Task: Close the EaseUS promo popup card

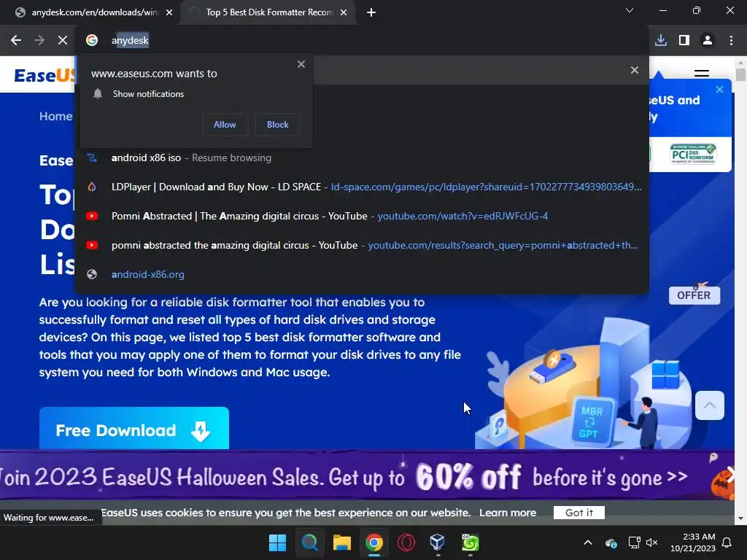Action: coord(720,90)
